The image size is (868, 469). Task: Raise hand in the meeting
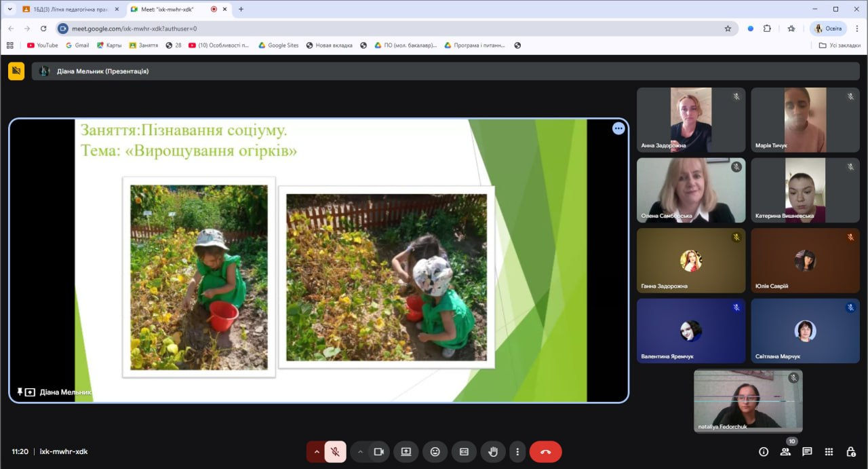click(x=493, y=451)
